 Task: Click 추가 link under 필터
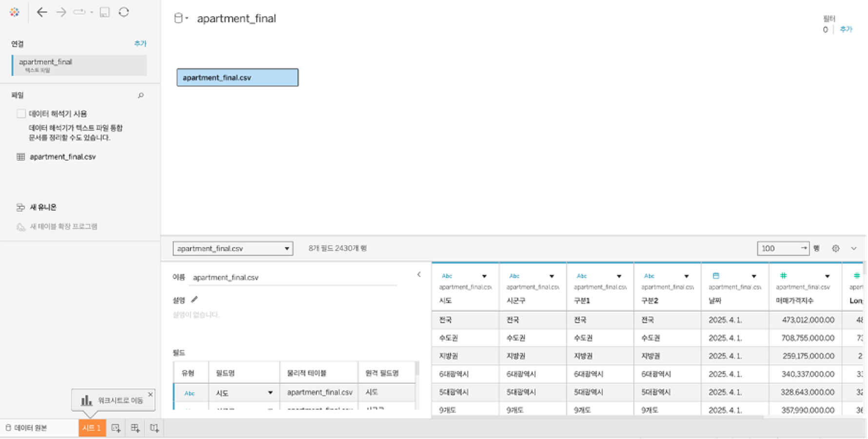coord(846,29)
